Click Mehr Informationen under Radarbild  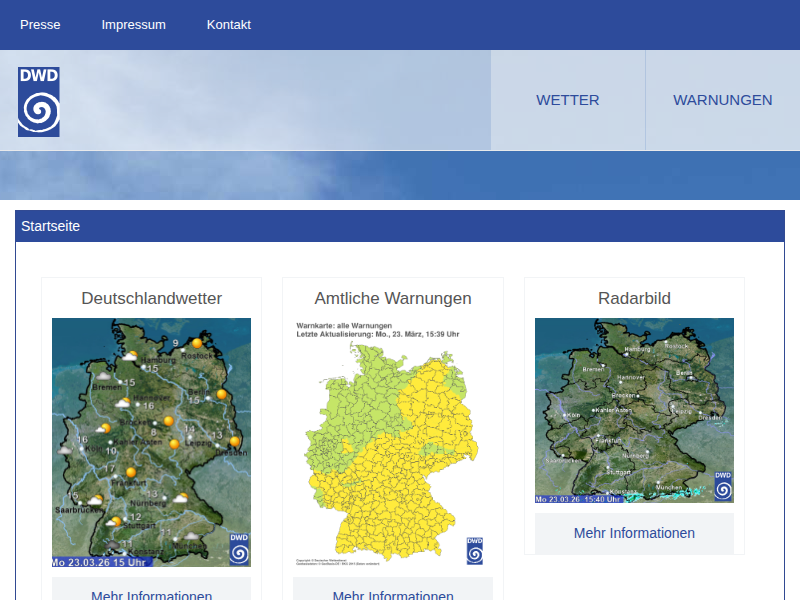click(634, 533)
